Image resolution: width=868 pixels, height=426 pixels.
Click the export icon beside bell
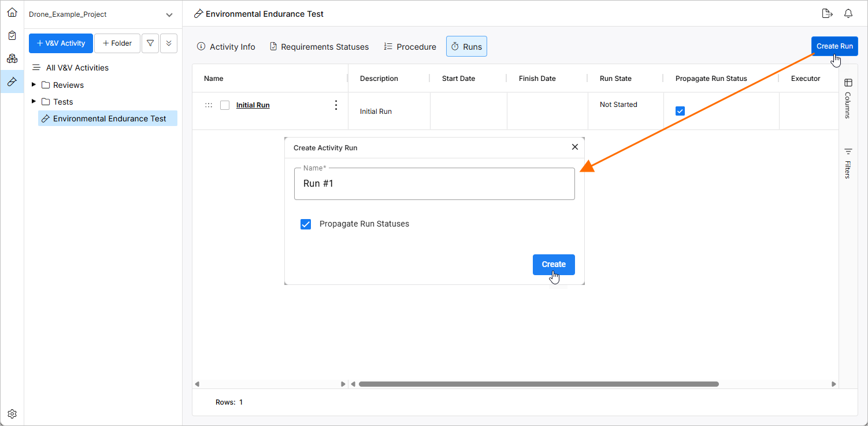pyautogui.click(x=826, y=14)
